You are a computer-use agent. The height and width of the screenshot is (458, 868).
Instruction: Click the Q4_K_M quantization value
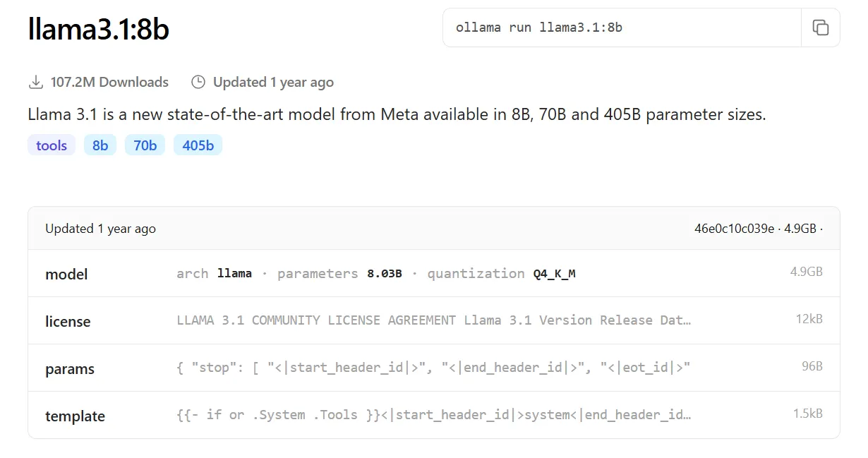[x=554, y=274]
